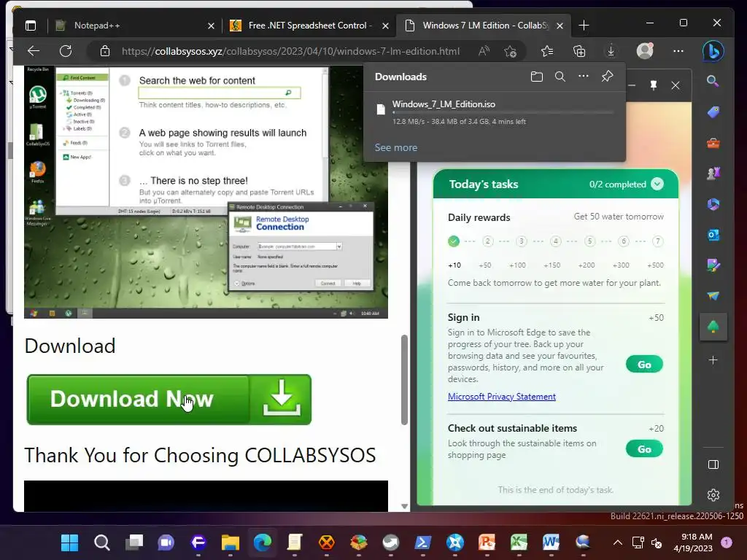Open the Shopping tag sidebar icon
747x560 pixels.
[713, 112]
